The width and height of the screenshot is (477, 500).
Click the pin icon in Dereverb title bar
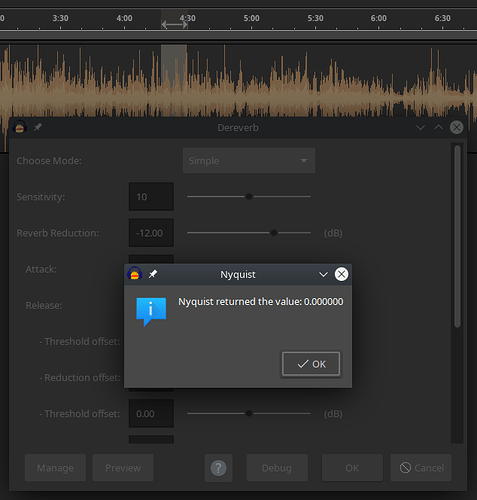tap(38, 127)
